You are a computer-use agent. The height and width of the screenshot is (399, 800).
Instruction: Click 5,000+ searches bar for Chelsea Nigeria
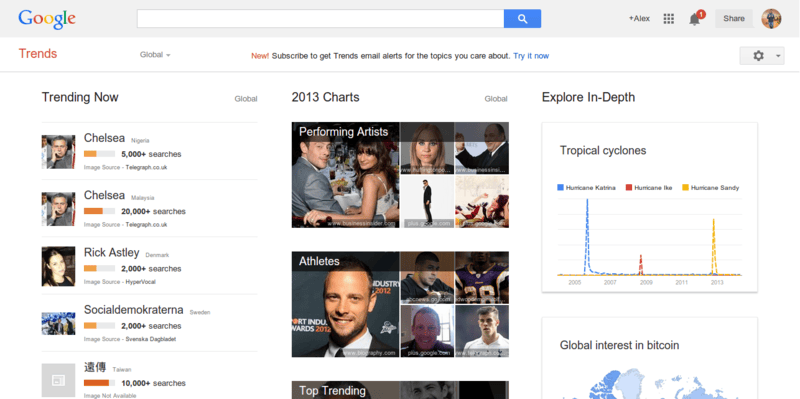pyautogui.click(x=99, y=154)
